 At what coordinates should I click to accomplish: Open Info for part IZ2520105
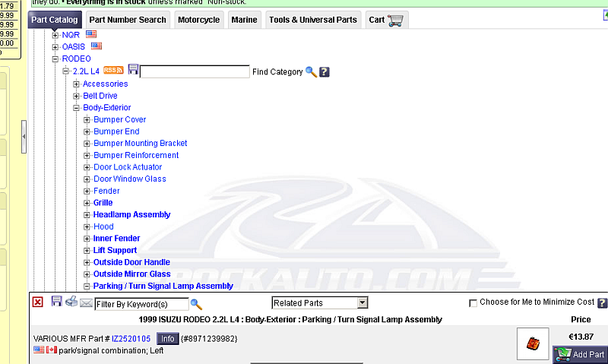tap(167, 339)
